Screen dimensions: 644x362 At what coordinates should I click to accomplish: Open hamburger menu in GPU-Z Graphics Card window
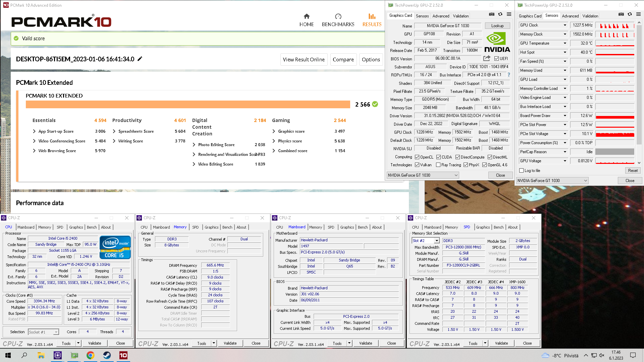coord(509,14)
